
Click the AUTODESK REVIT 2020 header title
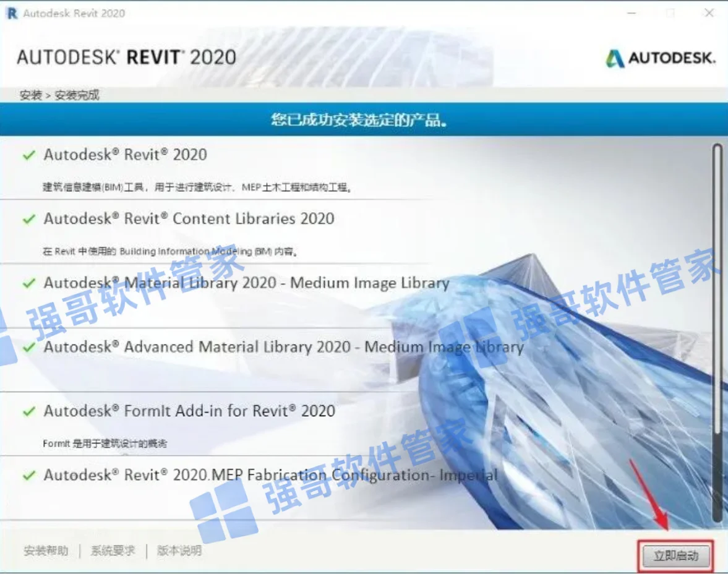(x=127, y=57)
